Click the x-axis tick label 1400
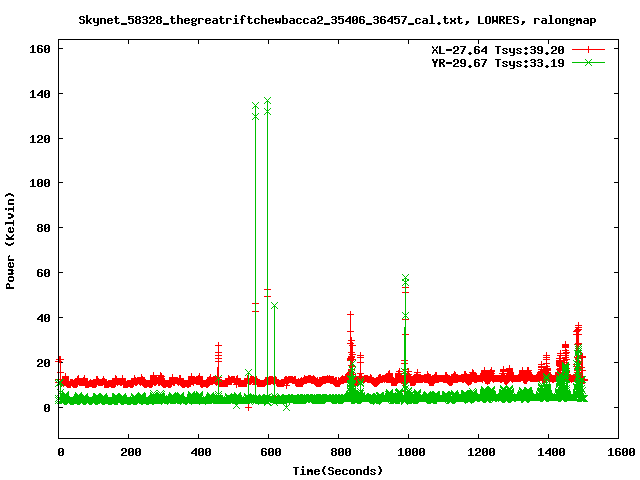The width and height of the screenshot is (640, 480). click(x=551, y=452)
